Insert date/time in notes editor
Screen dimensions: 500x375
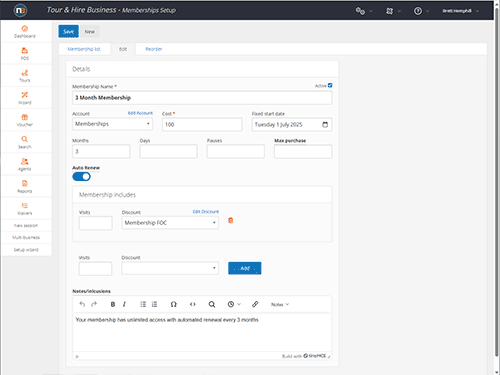point(231,304)
